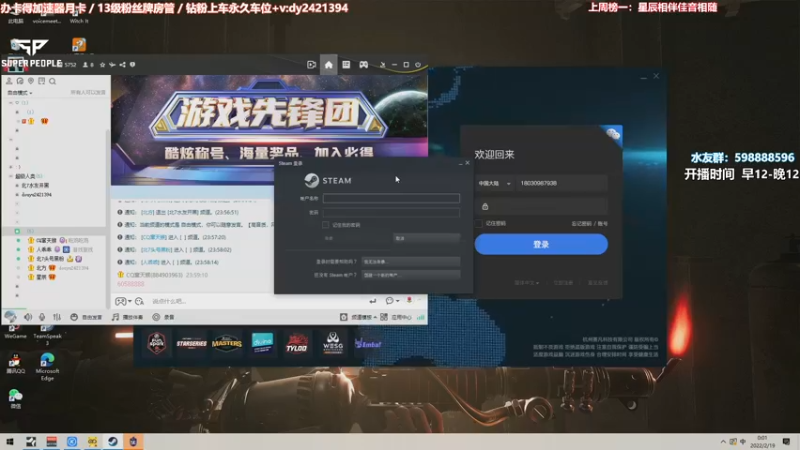Open the notification center icon
Image resolution: width=800 pixels, height=450 pixels.
tap(786, 442)
